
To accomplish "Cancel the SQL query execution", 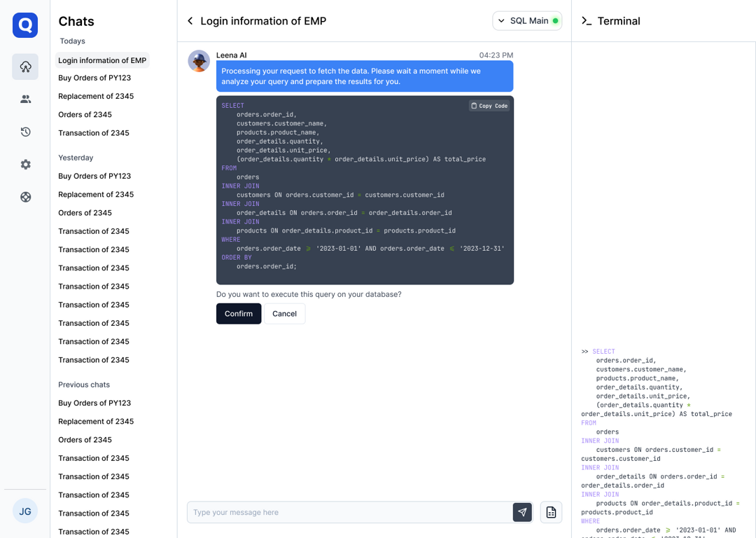I will click(x=284, y=314).
